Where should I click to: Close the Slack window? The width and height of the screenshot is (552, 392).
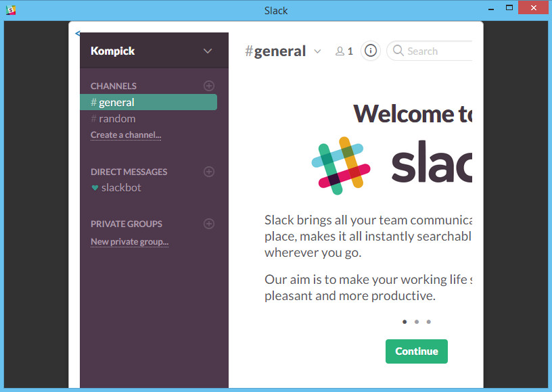point(533,7)
